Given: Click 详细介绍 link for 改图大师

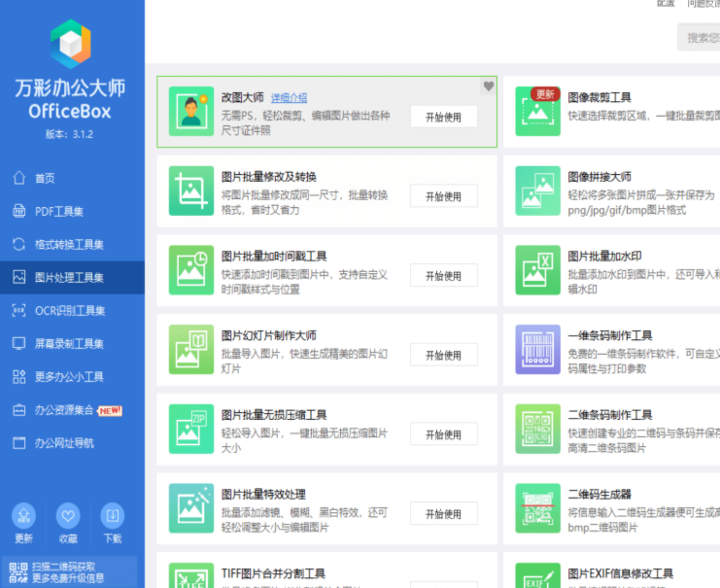Looking at the screenshot, I should [x=289, y=98].
